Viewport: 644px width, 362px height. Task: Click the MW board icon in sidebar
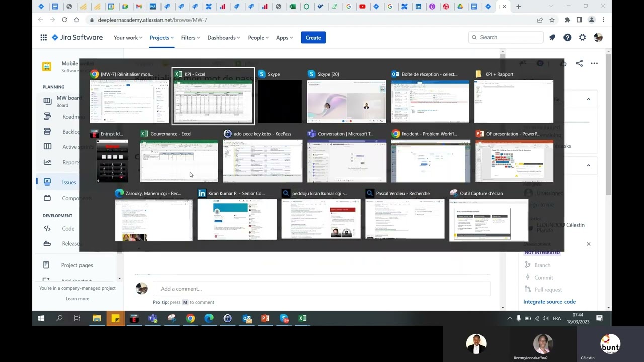[x=47, y=101]
